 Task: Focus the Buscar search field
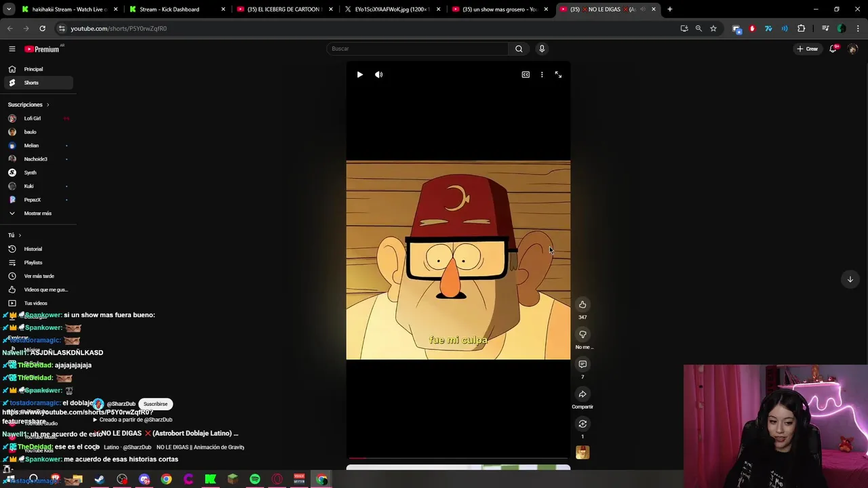coord(417,49)
